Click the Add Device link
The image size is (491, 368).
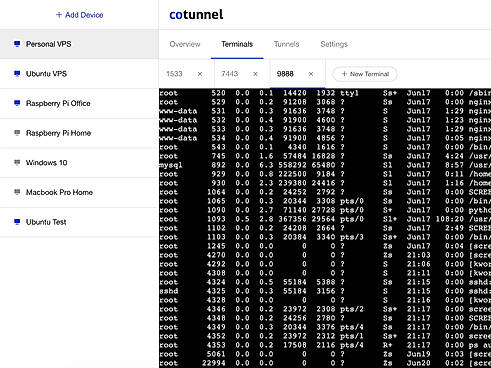(80, 15)
